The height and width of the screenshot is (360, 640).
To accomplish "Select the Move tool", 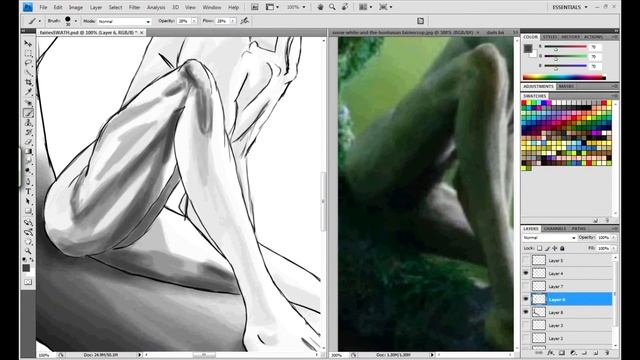I will (x=28, y=43).
